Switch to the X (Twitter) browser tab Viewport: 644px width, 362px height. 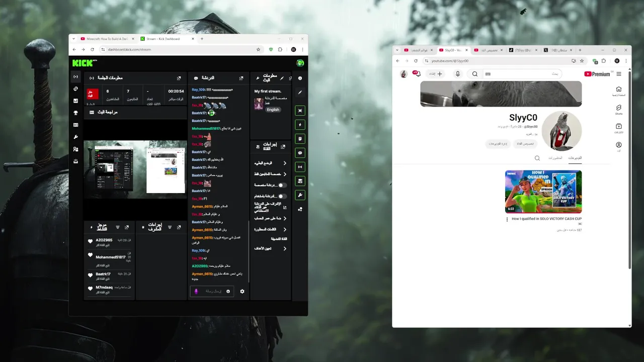coord(558,50)
